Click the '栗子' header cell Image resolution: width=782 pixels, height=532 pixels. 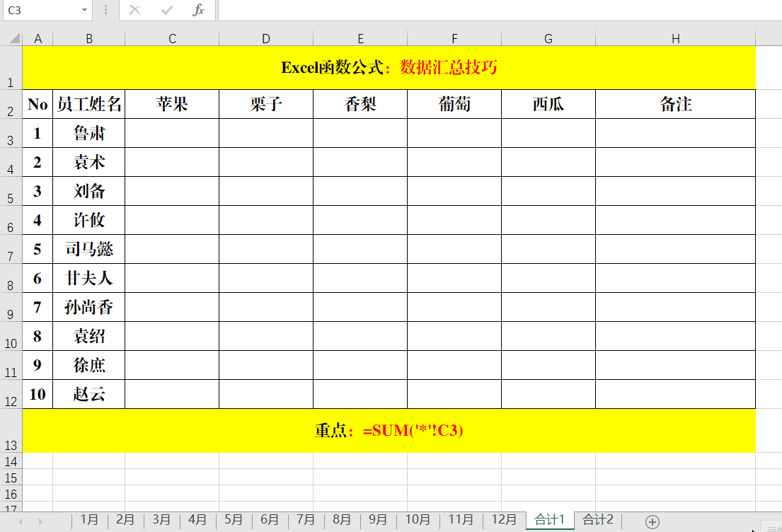(x=266, y=104)
